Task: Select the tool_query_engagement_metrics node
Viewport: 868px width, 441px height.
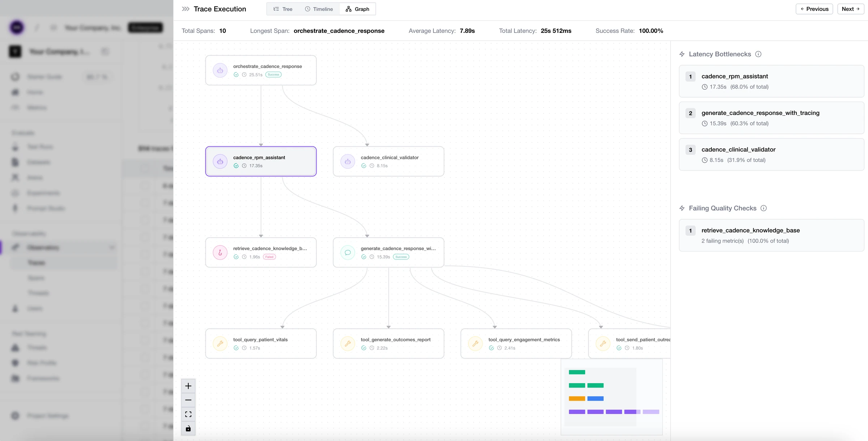Action: click(x=516, y=343)
